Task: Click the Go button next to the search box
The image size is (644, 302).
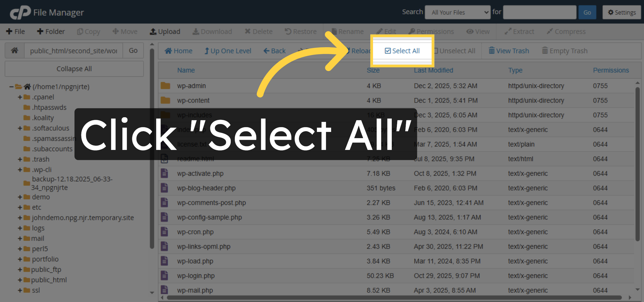Action: [x=587, y=12]
